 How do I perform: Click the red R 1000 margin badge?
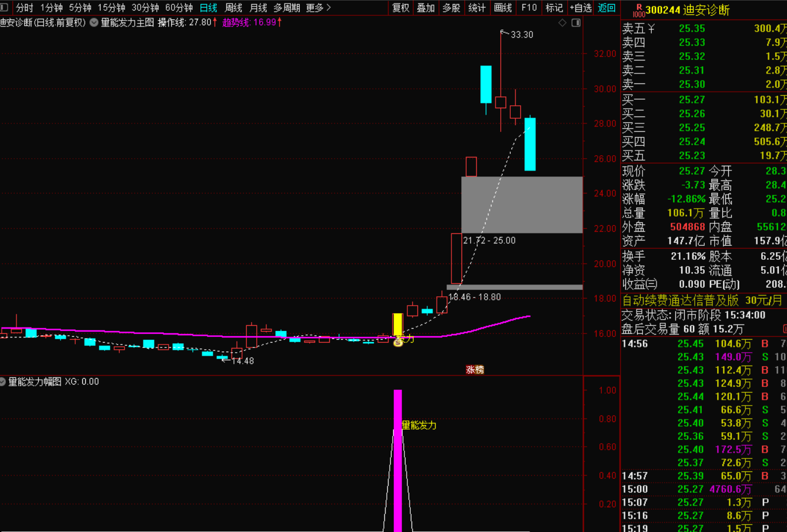pyautogui.click(x=638, y=11)
